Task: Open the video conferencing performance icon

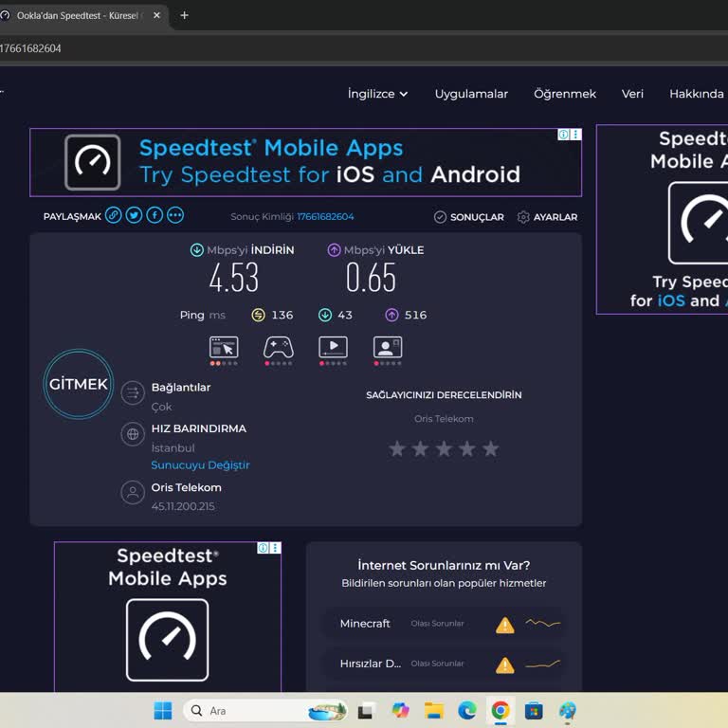Action: click(x=388, y=347)
